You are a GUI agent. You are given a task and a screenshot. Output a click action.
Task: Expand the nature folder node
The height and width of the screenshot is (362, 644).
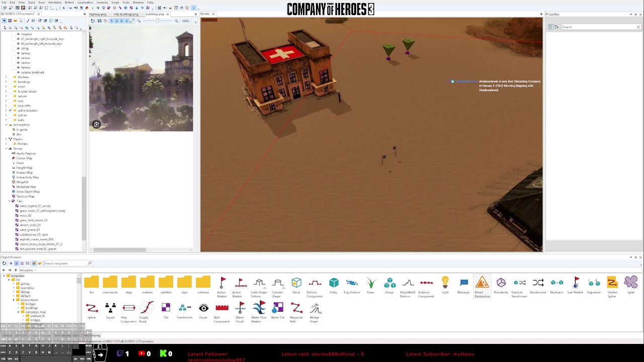(x=6, y=96)
